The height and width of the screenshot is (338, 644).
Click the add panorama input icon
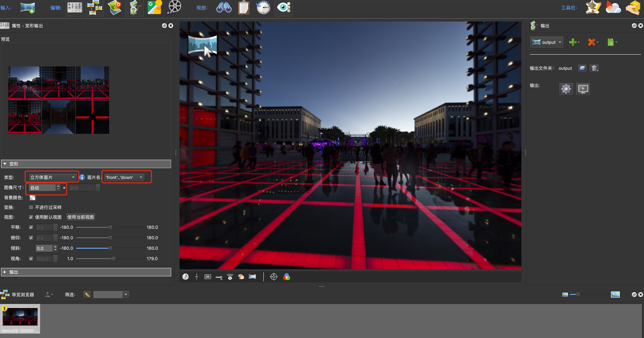pos(28,8)
